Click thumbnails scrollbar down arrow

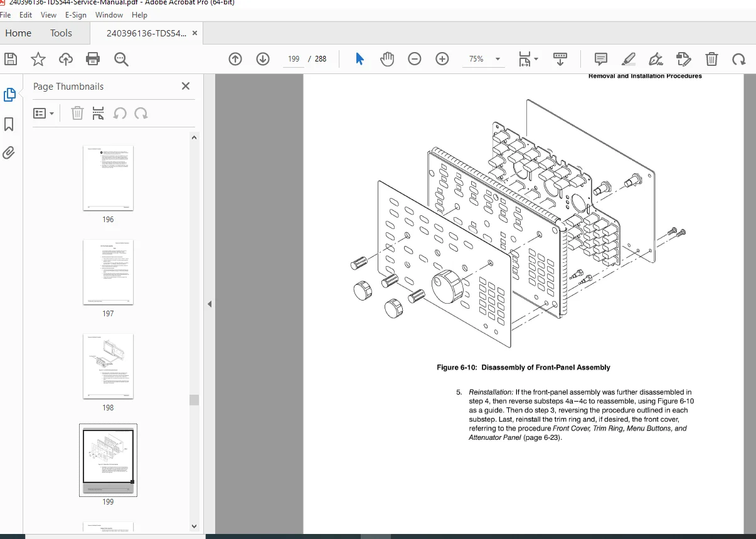click(194, 526)
